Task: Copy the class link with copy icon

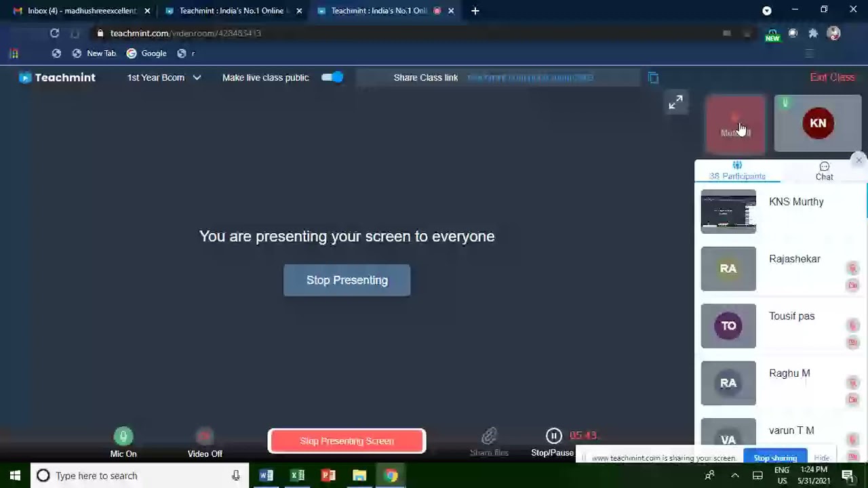Action: point(653,78)
